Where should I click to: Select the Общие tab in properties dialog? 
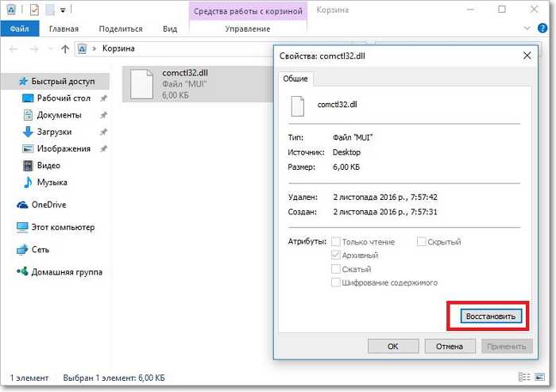click(x=295, y=79)
